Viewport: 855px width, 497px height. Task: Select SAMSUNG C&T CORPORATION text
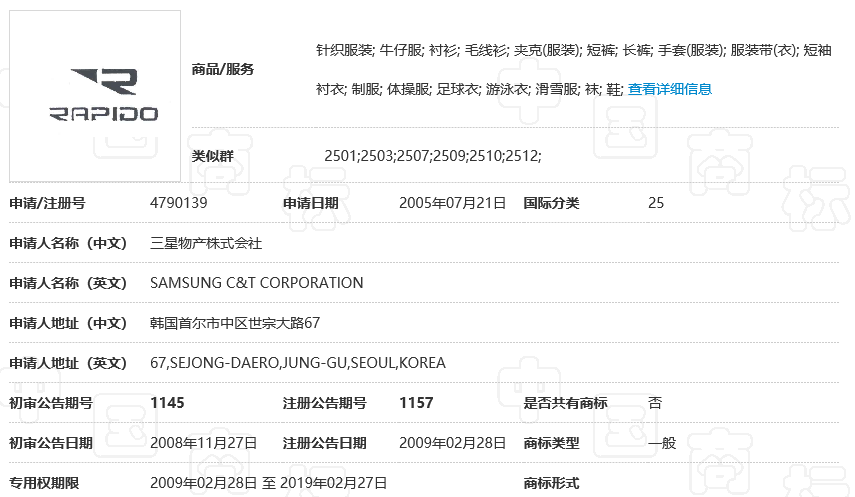click(256, 283)
